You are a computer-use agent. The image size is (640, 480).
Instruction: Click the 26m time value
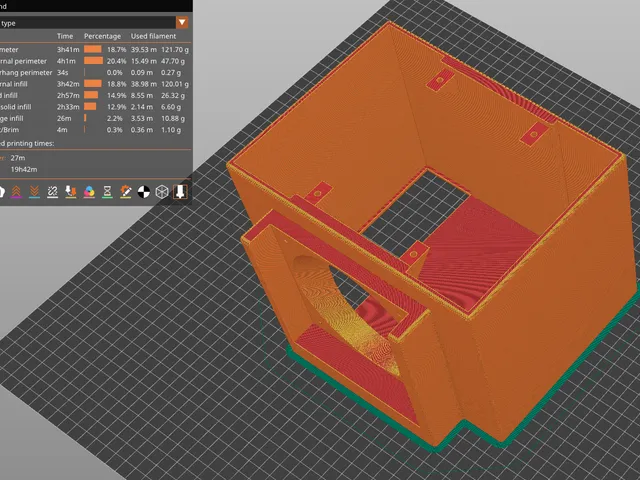pyautogui.click(x=64, y=118)
